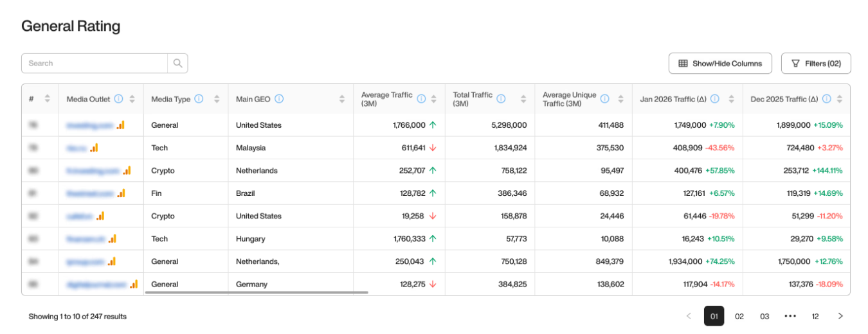
Task: Click info icon beside Main GEO header
Action: [279, 99]
